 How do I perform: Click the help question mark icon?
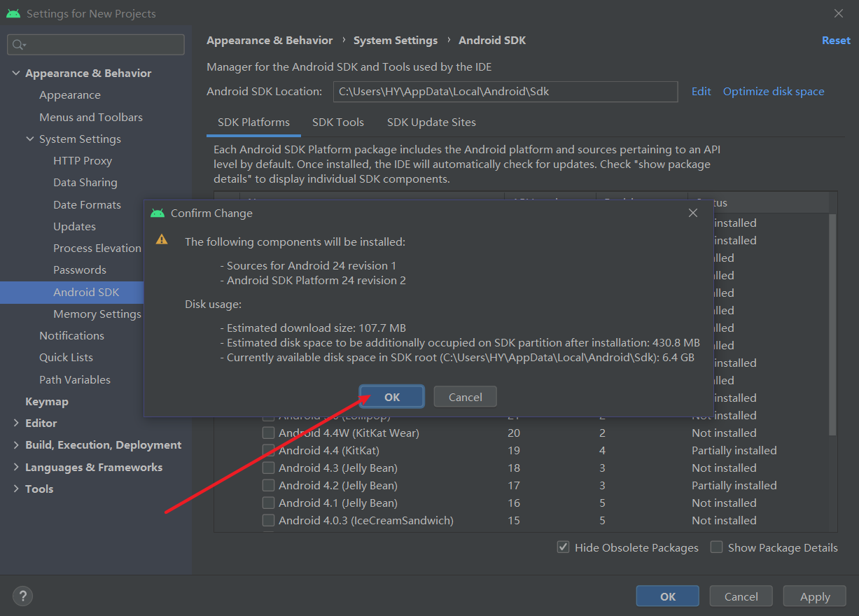click(22, 596)
